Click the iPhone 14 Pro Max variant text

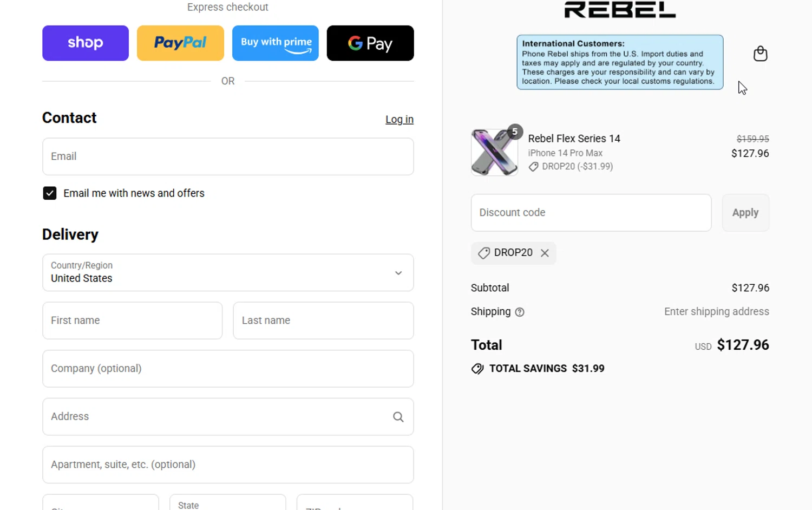(565, 153)
